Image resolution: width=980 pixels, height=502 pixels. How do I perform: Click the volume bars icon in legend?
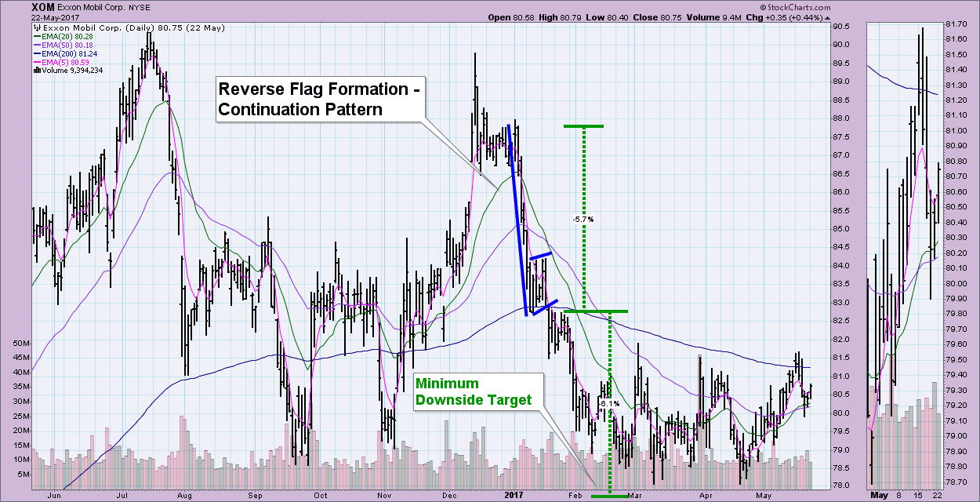pos(36,70)
